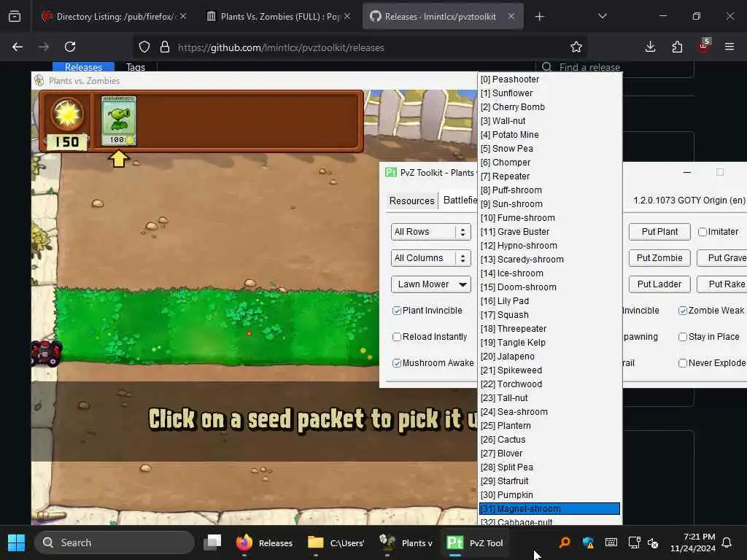The height and width of the screenshot is (560, 747).
Task: Click the ublock extension badge icon
Action: tap(704, 46)
